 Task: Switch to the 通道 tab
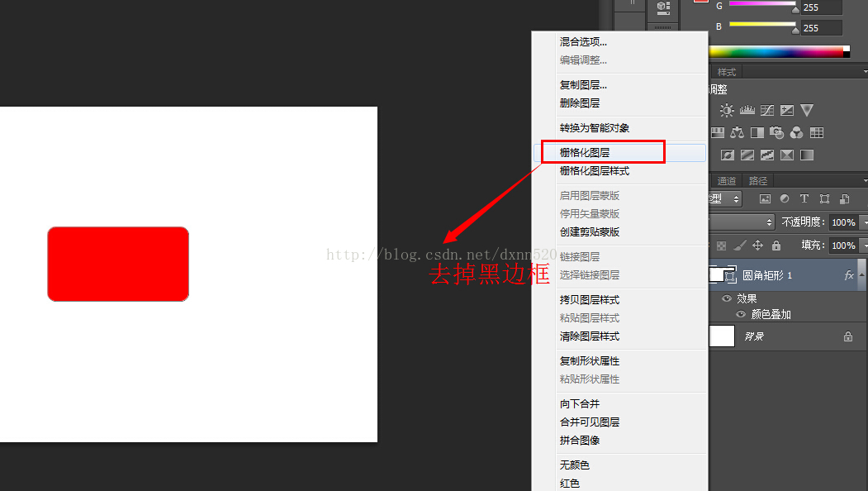726,181
